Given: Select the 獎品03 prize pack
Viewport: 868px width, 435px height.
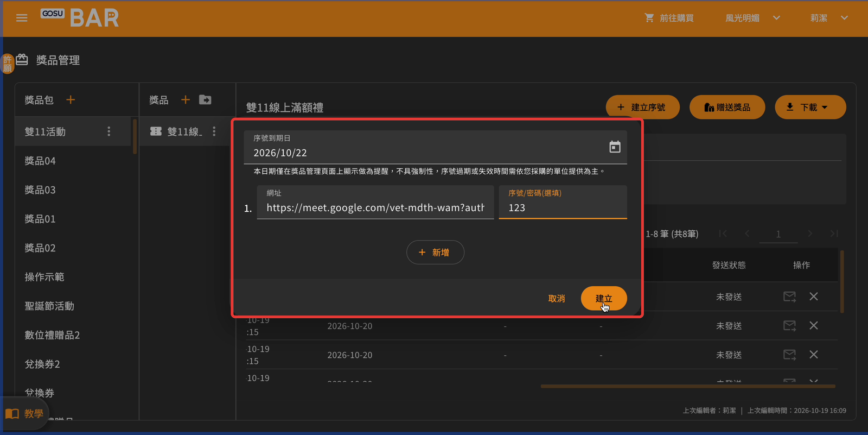Looking at the screenshot, I should pyautogui.click(x=73, y=190).
